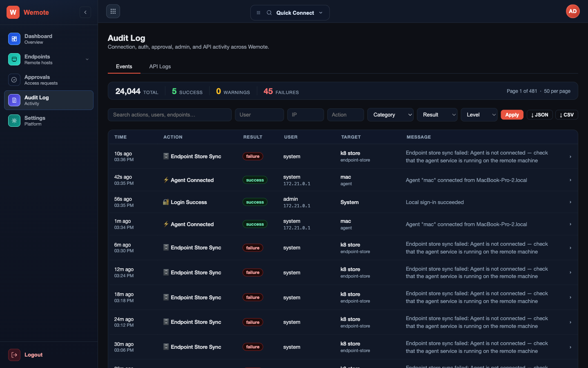Click the server icon in the 30m ago row

(x=166, y=347)
